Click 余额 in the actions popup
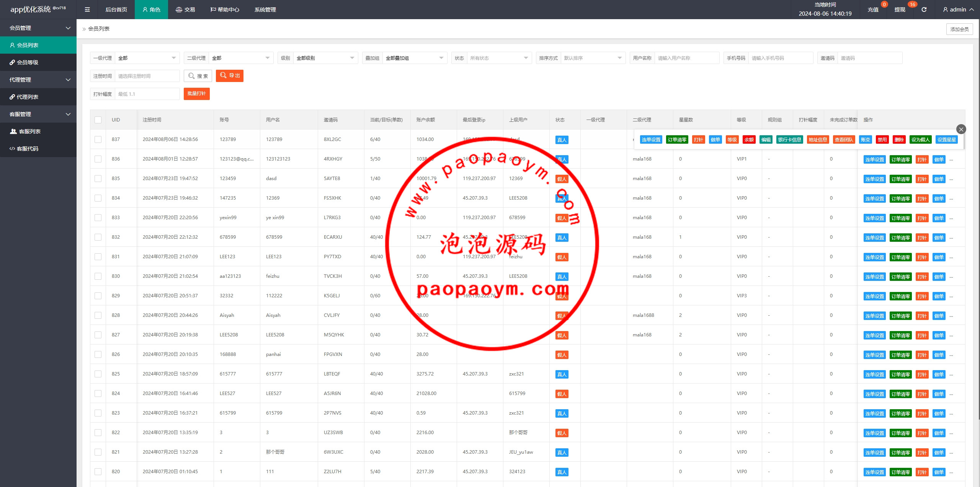This screenshot has width=980, height=487. click(749, 139)
